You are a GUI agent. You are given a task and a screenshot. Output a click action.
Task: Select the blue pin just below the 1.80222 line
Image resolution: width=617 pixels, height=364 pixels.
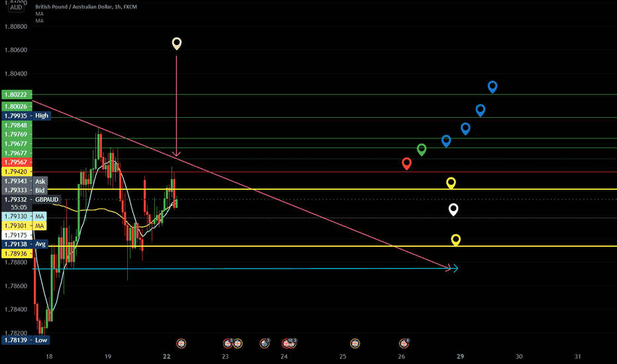click(480, 110)
